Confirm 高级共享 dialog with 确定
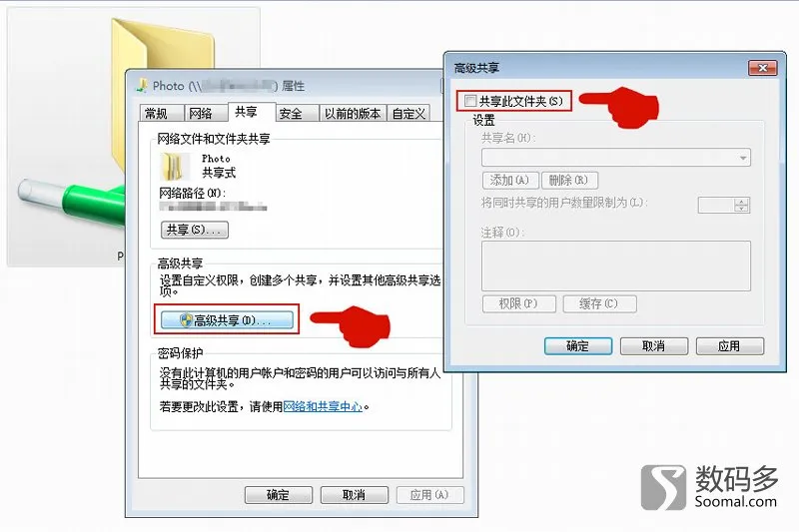This screenshot has height=532, width=799. coord(578,346)
